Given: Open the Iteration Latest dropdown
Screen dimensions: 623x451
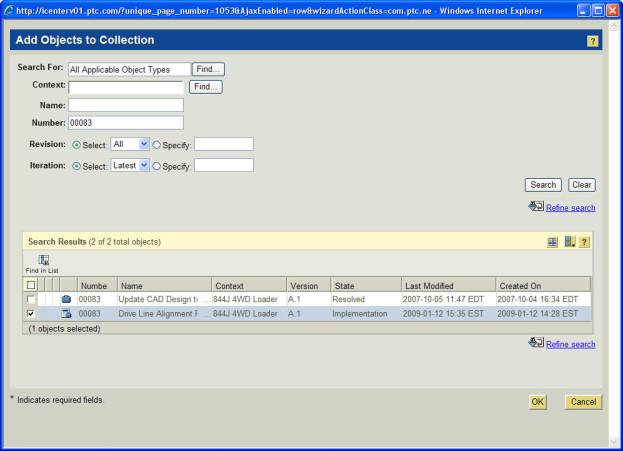Looking at the screenshot, I should (130, 165).
